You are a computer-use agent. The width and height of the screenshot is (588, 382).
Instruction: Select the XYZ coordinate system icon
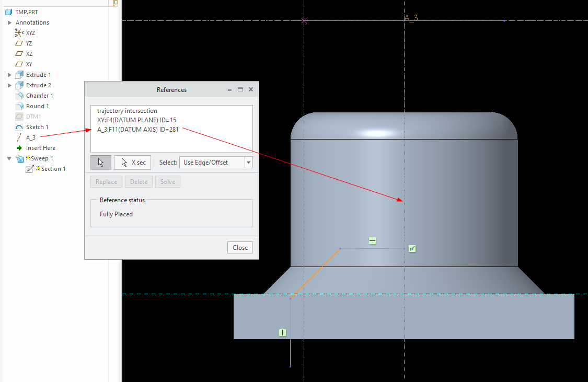pos(18,32)
